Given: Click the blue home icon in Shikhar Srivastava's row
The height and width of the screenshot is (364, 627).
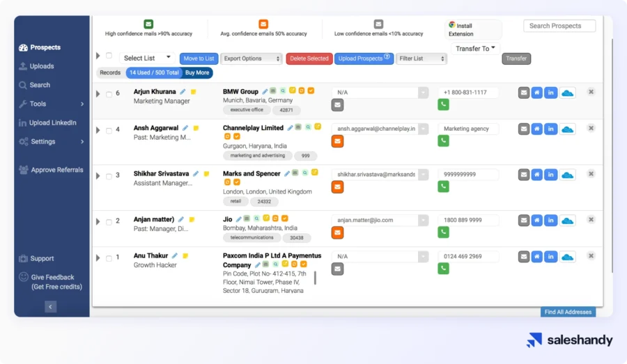Looking at the screenshot, I should (x=536, y=175).
